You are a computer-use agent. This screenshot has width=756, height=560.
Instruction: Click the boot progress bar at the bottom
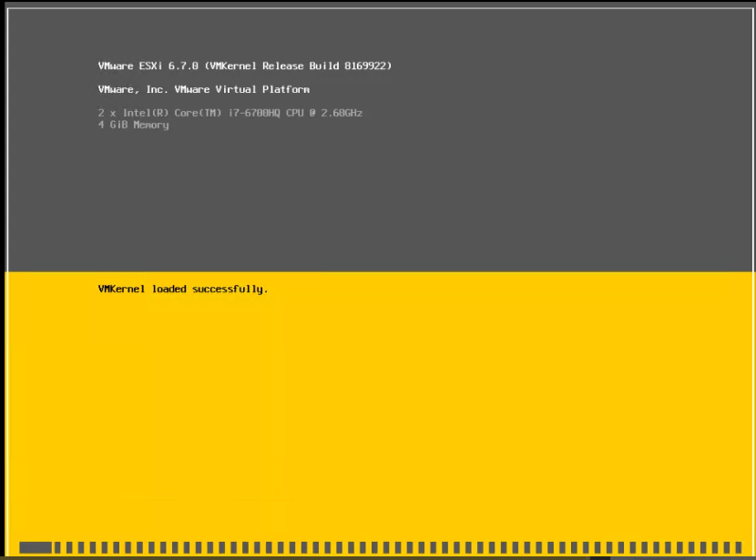(x=381, y=547)
